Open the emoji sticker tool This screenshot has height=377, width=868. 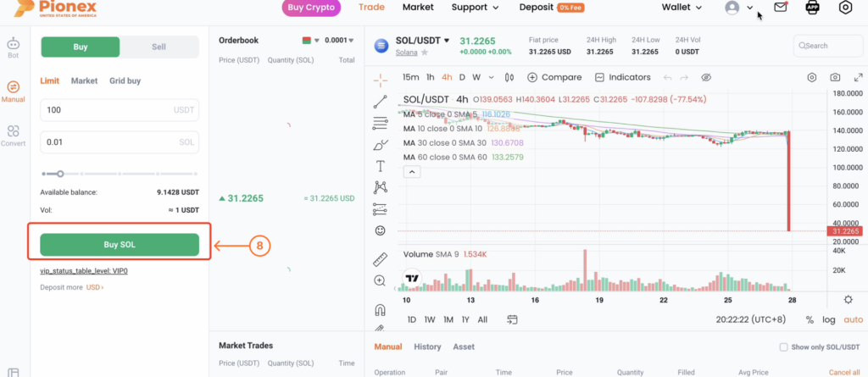pos(381,230)
